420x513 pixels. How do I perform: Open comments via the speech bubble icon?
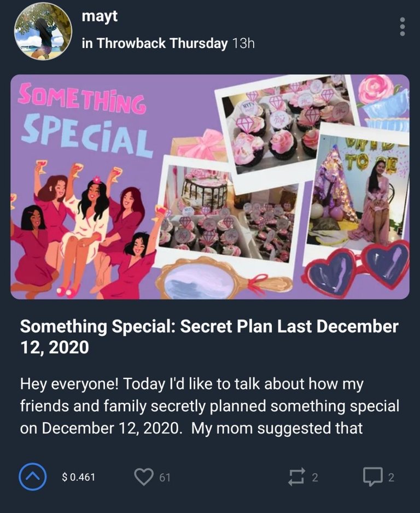click(x=372, y=477)
